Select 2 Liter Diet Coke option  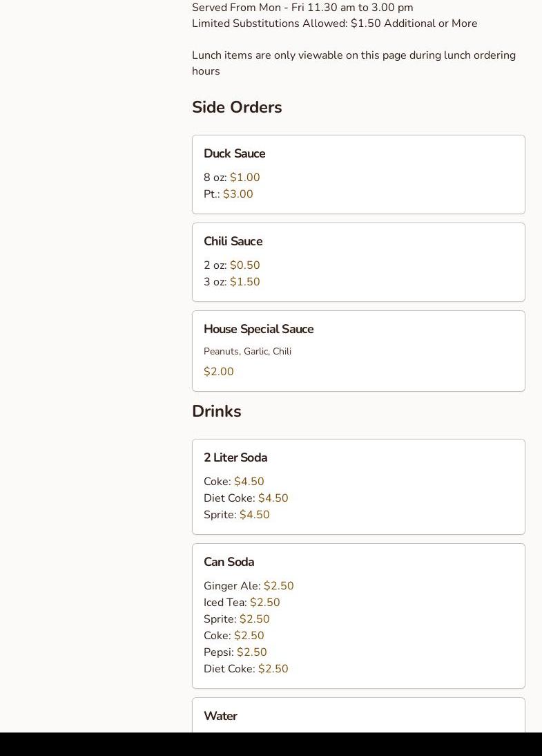point(246,498)
